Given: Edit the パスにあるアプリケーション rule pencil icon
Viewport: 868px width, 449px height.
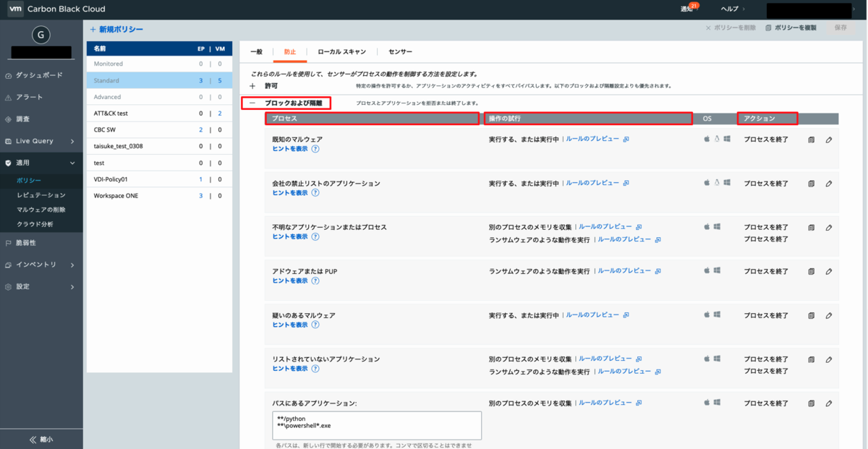Looking at the screenshot, I should point(829,403).
